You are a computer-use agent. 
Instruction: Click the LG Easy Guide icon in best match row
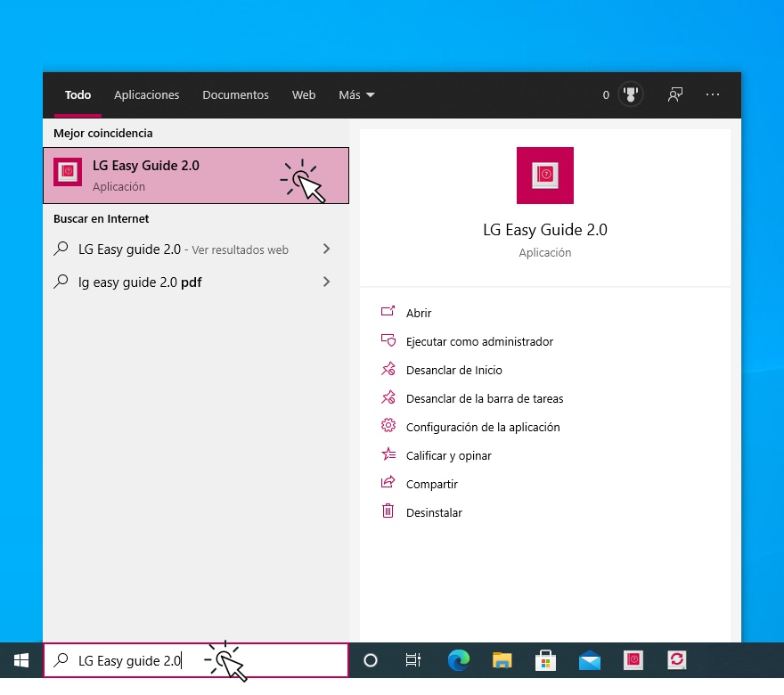(x=68, y=171)
